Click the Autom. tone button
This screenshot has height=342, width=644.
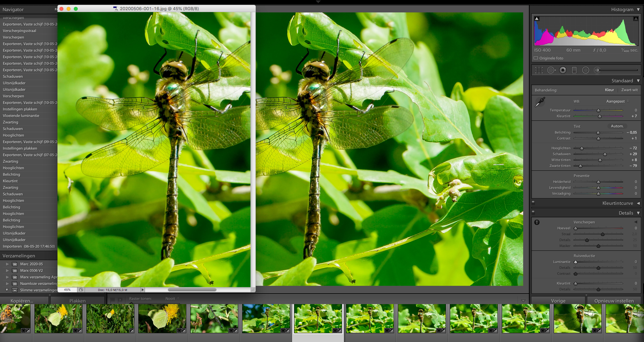[x=617, y=126]
